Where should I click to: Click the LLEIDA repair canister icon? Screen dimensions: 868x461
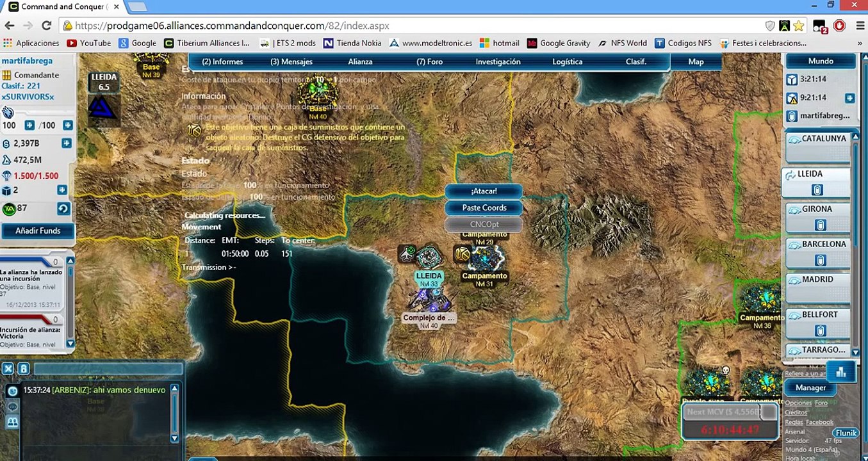pyautogui.click(x=817, y=190)
